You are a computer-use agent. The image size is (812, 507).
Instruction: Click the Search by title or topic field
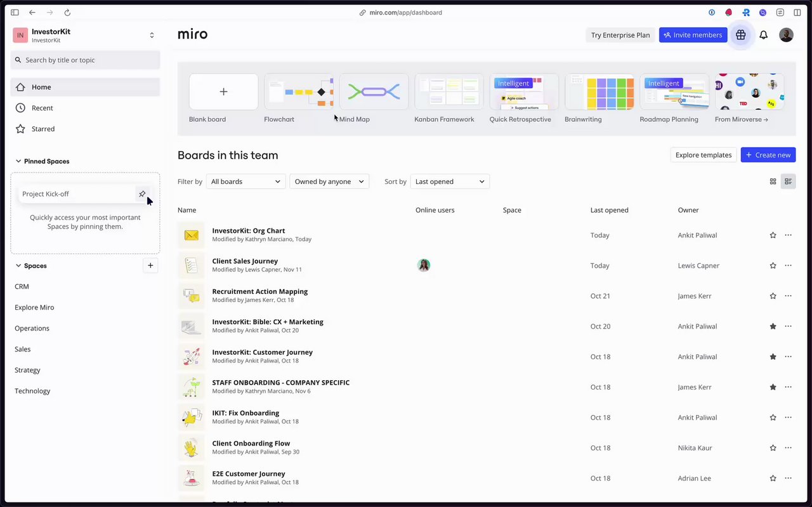click(x=85, y=60)
